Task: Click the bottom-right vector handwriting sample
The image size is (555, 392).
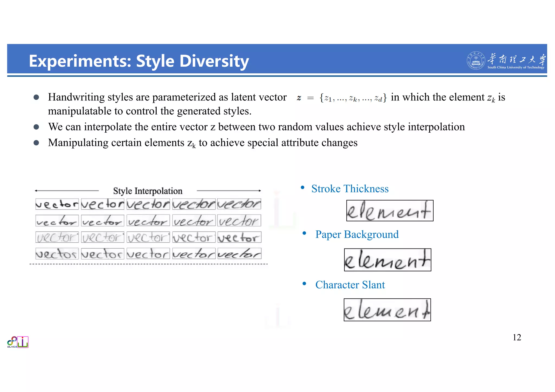Action: (x=239, y=254)
